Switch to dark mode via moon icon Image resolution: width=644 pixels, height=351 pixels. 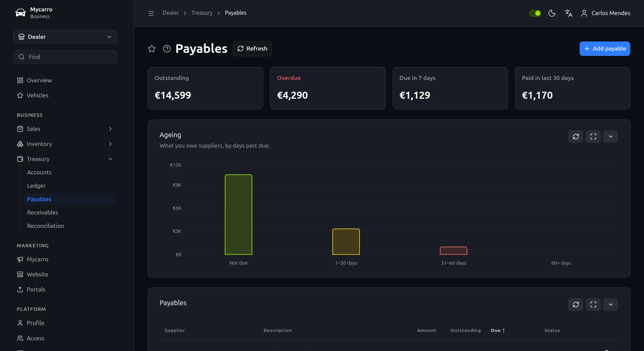click(x=552, y=13)
